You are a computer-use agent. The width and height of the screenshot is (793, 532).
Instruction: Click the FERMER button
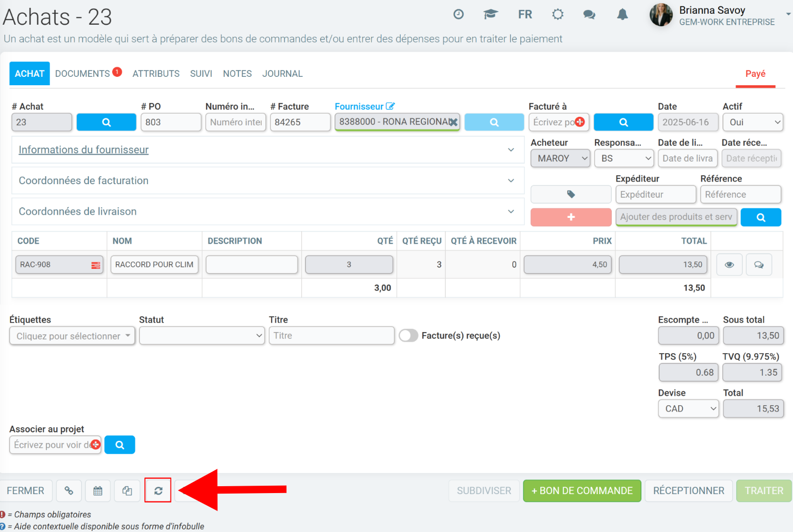26,490
